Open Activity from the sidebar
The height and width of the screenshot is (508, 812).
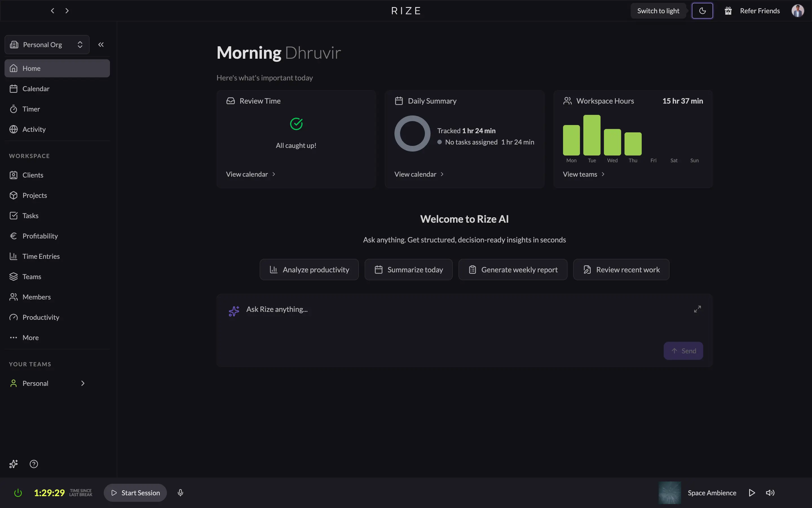point(57,129)
